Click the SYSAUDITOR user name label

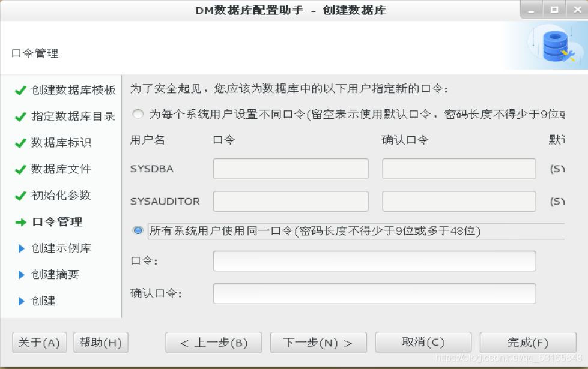165,202
